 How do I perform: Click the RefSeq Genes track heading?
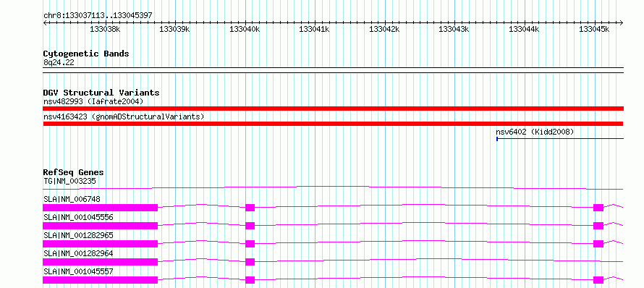pyautogui.click(x=74, y=172)
